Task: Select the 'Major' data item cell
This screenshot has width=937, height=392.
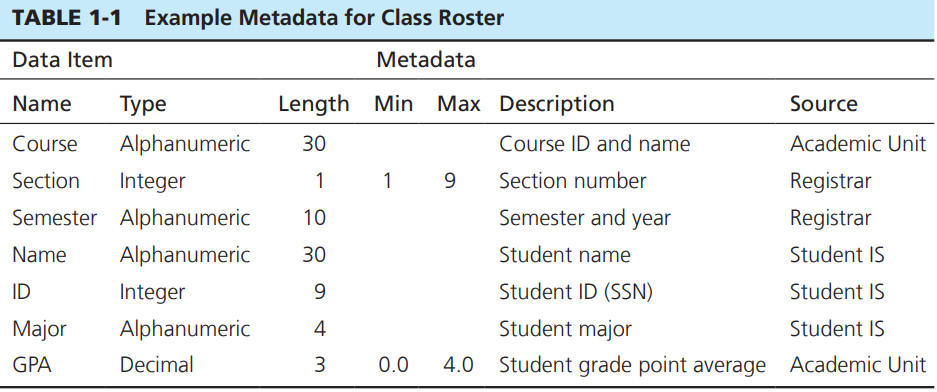Action: [x=39, y=329]
